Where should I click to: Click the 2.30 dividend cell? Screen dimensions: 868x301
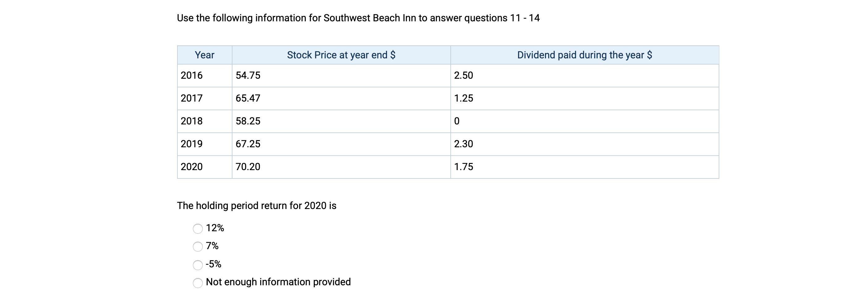(585, 144)
